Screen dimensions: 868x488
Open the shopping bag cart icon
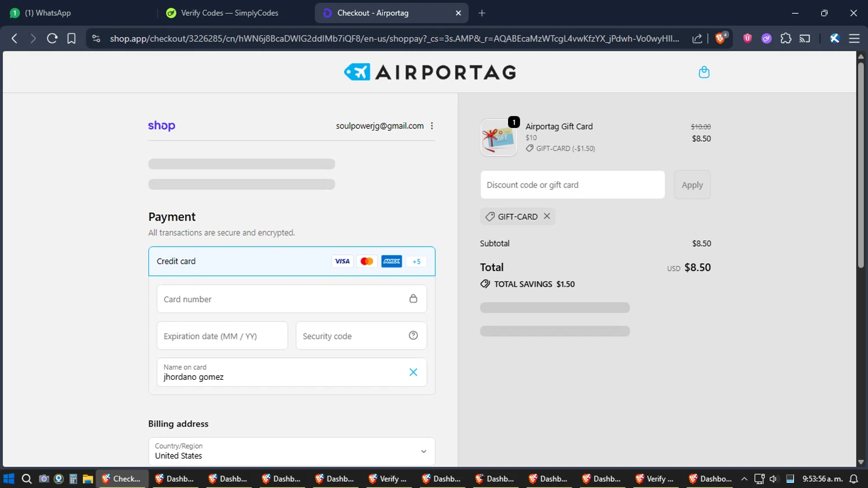click(704, 72)
